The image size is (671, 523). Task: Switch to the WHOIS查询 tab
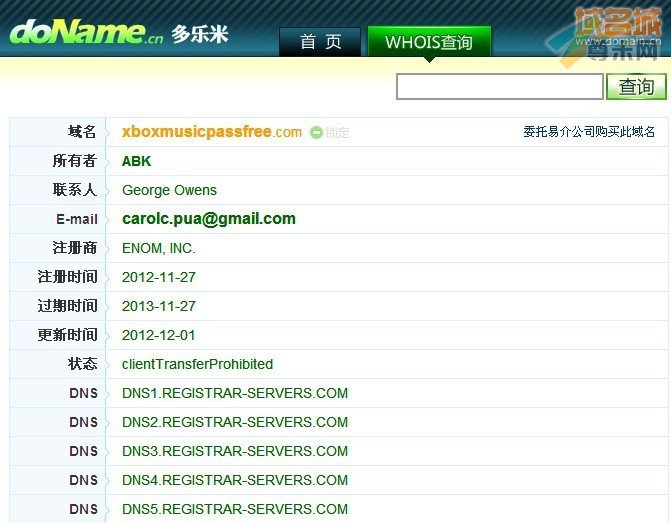[429, 42]
